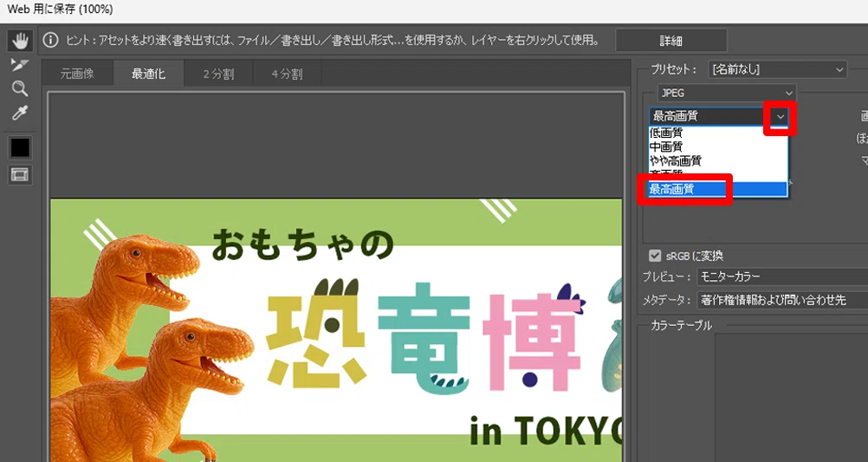
Task: Choose やや高画質 from the quality list
Action: 718,160
